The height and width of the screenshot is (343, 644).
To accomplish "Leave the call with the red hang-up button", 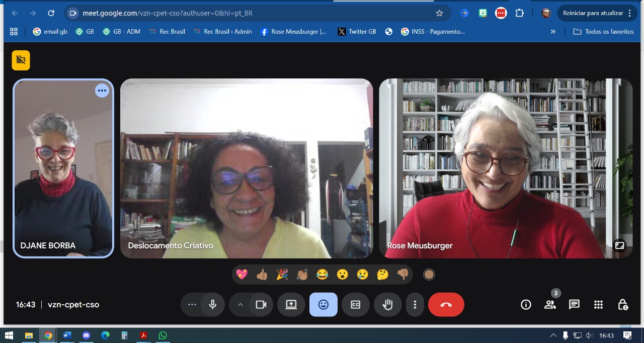I will (x=446, y=304).
